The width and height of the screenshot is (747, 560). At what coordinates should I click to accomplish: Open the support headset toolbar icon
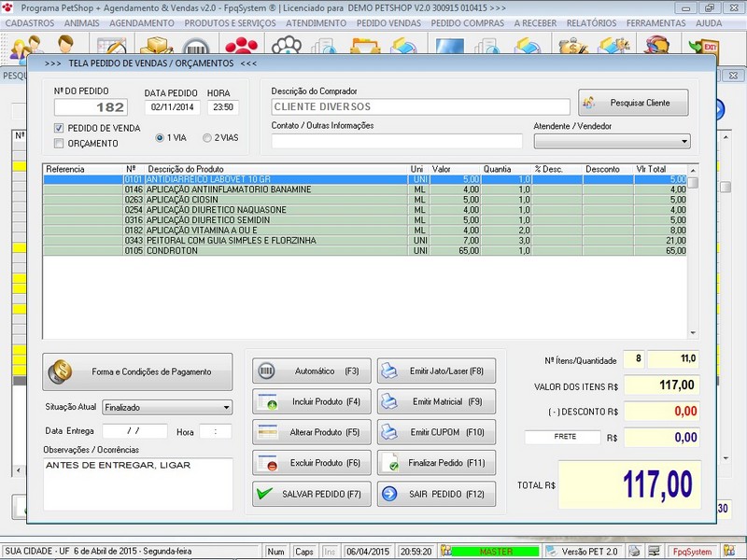[x=657, y=46]
